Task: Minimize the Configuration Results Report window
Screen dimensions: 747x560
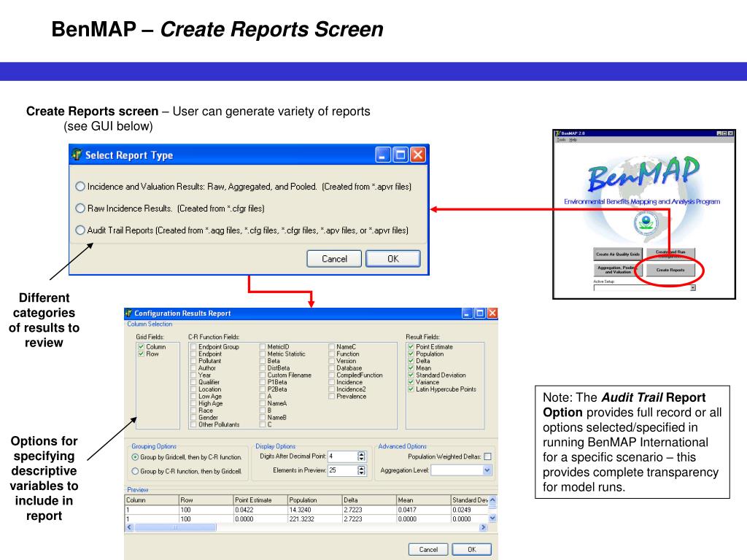Action: point(468,313)
